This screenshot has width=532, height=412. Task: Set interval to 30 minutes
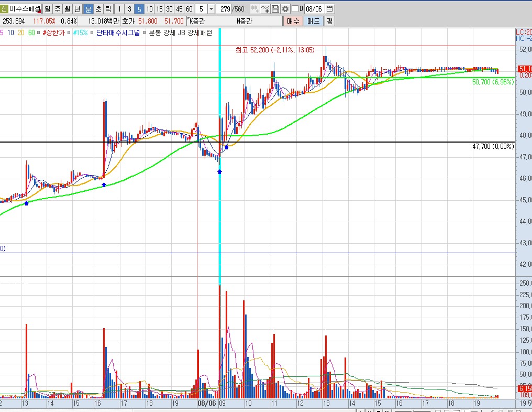click(x=169, y=9)
